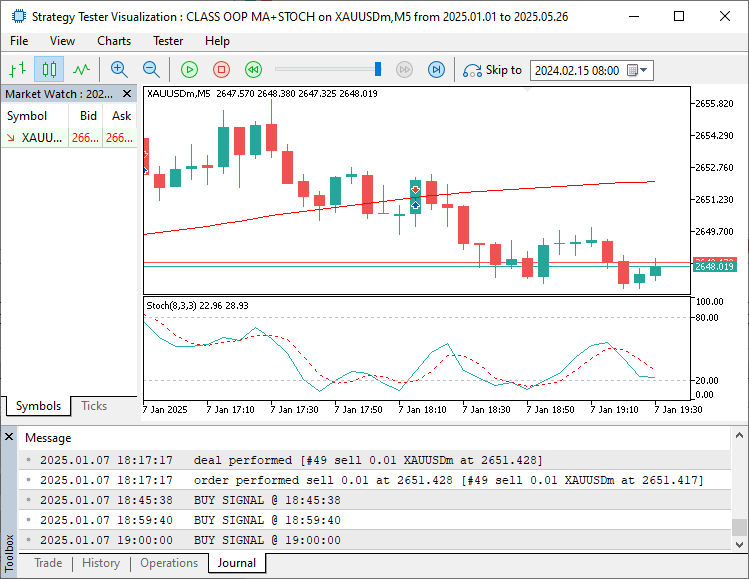Switch to the Ticks tab
749x579 pixels.
point(94,406)
